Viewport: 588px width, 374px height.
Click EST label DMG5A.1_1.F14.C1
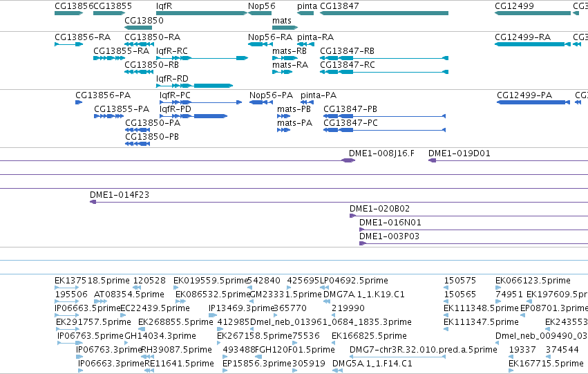pyautogui.click(x=372, y=364)
